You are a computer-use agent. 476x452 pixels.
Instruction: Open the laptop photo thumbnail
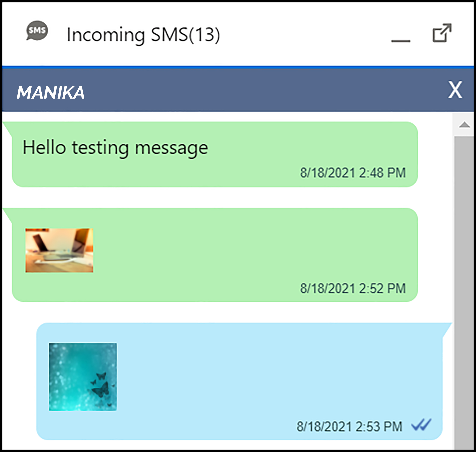[59, 250]
